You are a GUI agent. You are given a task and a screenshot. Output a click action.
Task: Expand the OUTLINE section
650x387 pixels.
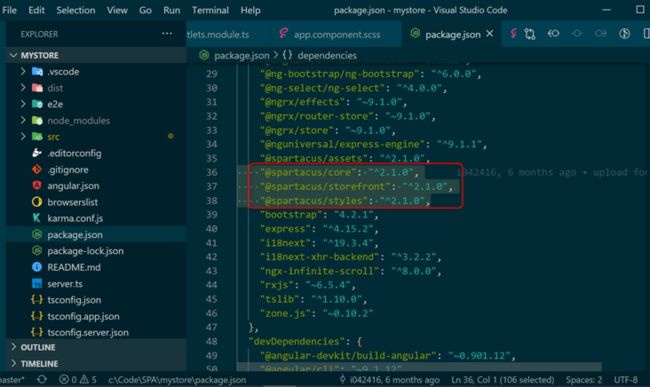[14, 347]
